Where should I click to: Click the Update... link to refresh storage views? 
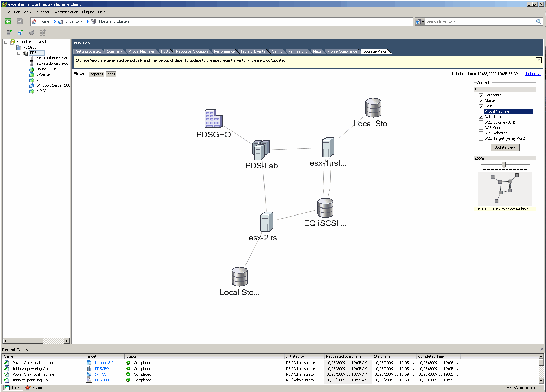click(x=532, y=74)
